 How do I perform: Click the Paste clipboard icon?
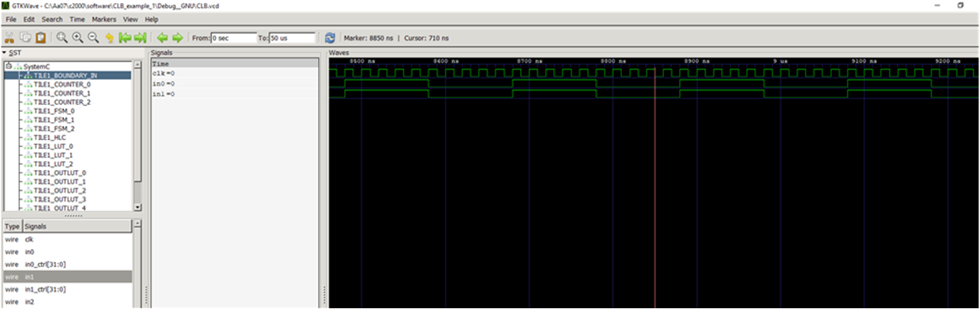pyautogui.click(x=40, y=37)
